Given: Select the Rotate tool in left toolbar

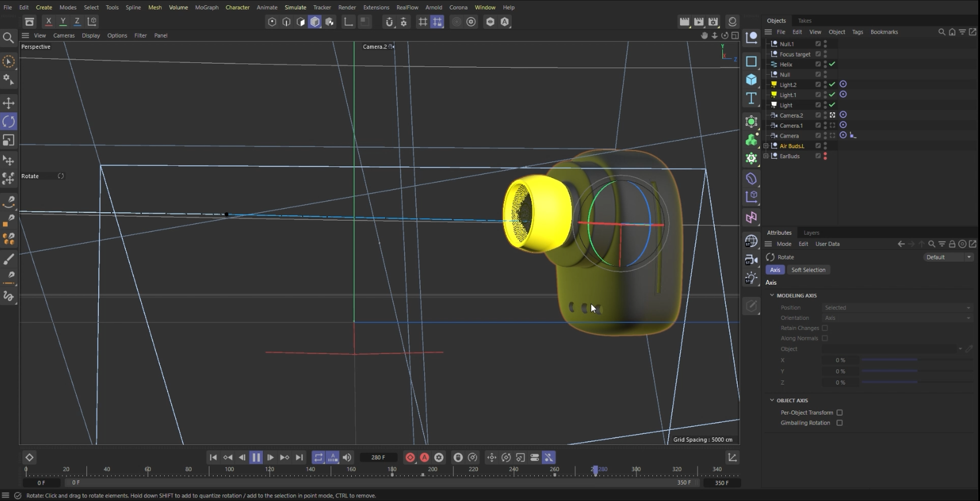Looking at the screenshot, I should click(8, 121).
